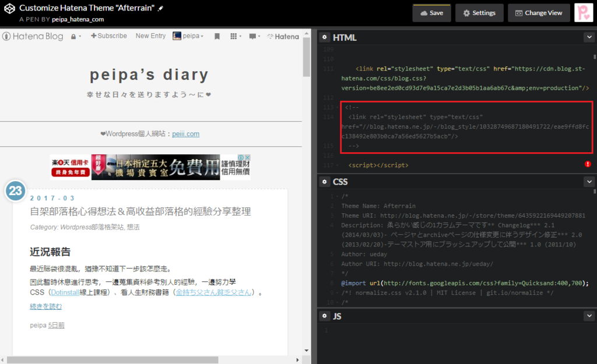The image size is (597, 364).
Task: Open the blog post title link
Action: [141, 211]
